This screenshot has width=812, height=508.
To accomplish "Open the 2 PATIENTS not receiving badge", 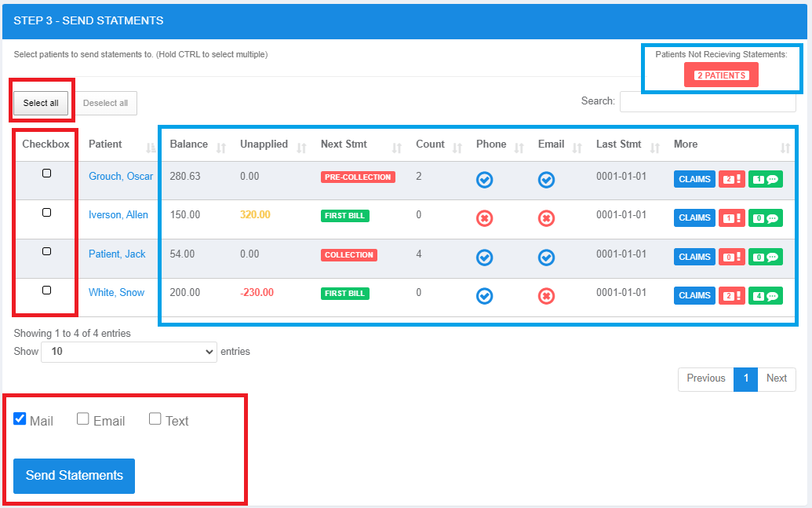I will 721,75.
